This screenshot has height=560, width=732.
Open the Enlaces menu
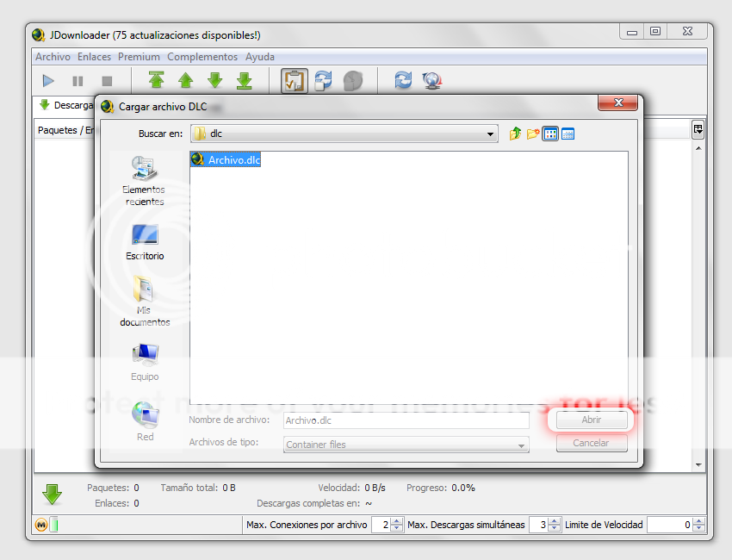pos(95,57)
